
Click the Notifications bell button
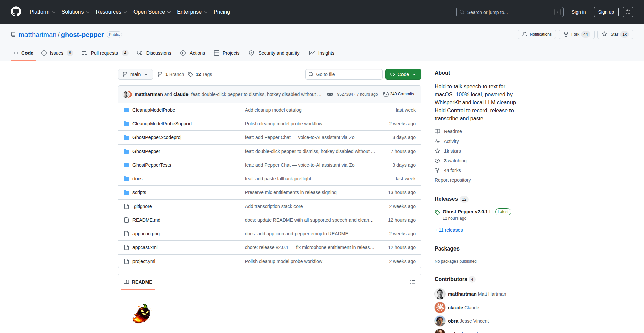tap(537, 34)
